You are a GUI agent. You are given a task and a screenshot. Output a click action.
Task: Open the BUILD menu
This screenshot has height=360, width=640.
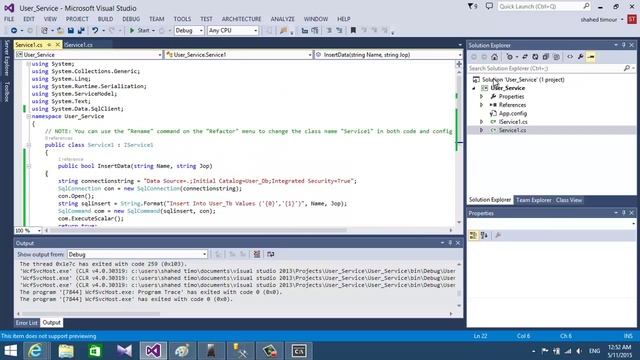(x=105, y=19)
